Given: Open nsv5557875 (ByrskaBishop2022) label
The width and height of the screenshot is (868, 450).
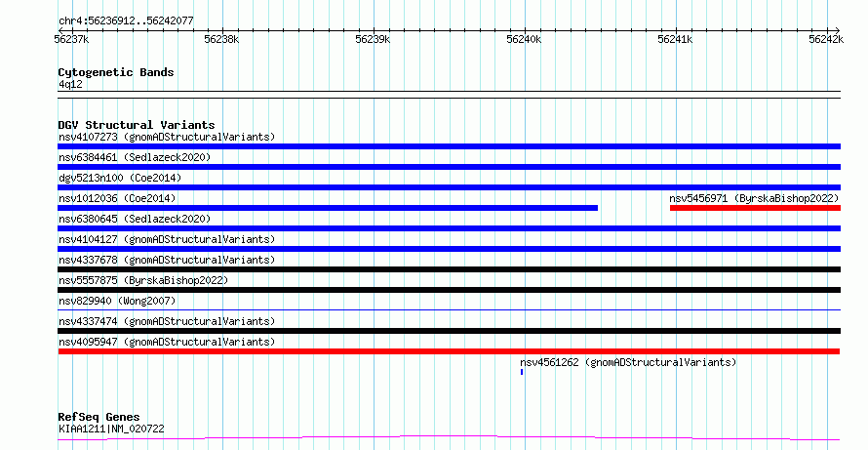Looking at the screenshot, I should point(143,280).
